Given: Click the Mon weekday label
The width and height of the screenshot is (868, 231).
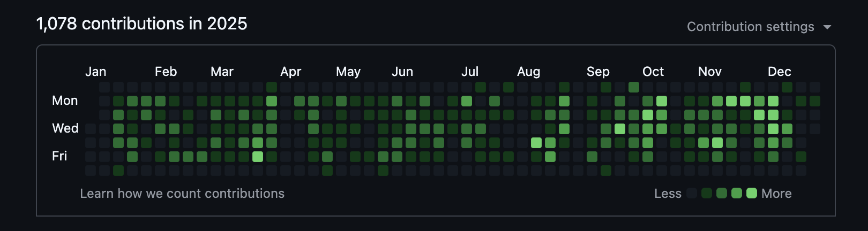Looking at the screenshot, I should [65, 101].
